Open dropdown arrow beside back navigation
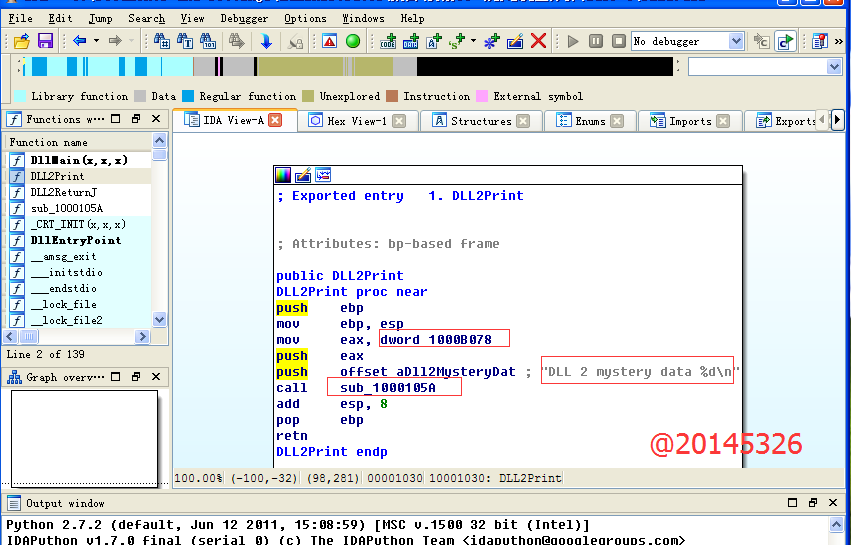851x545 pixels. point(96,41)
